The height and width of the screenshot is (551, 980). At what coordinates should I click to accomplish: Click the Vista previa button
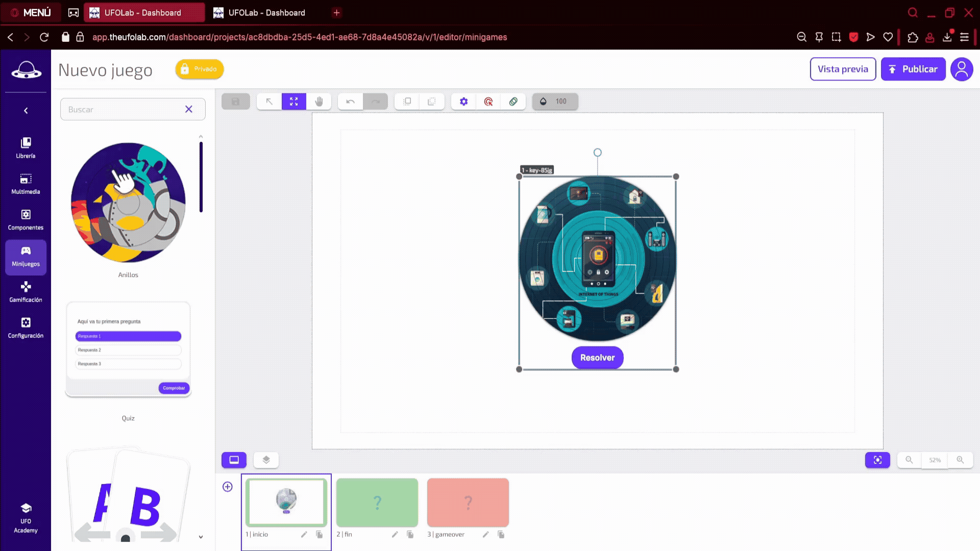click(x=843, y=69)
